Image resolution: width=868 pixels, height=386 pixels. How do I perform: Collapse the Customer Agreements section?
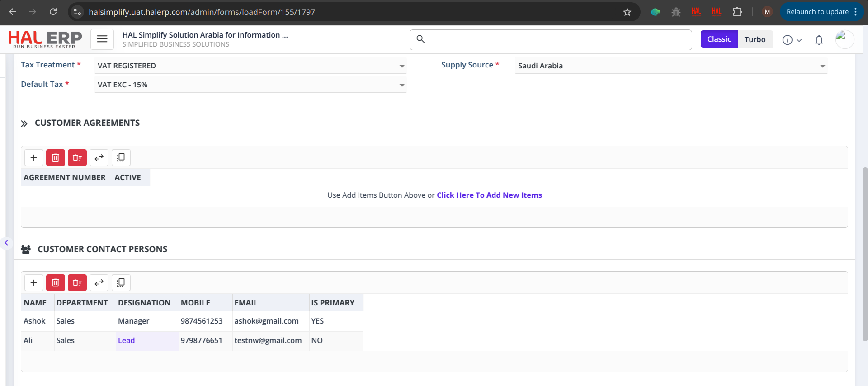(24, 124)
